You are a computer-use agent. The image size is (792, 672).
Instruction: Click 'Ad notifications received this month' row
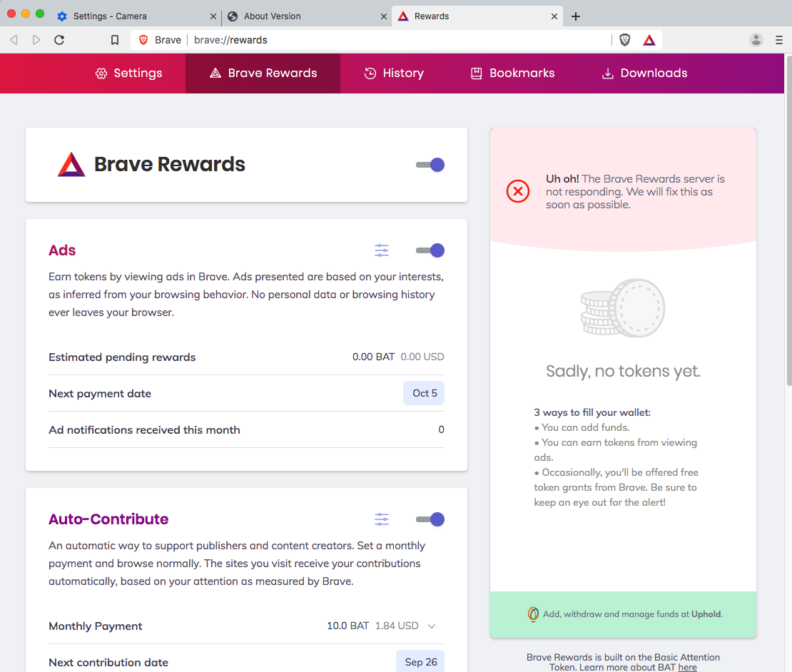(246, 429)
